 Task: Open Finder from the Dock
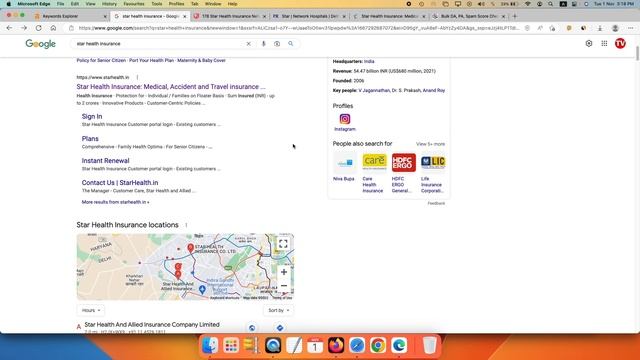[x=210, y=346]
